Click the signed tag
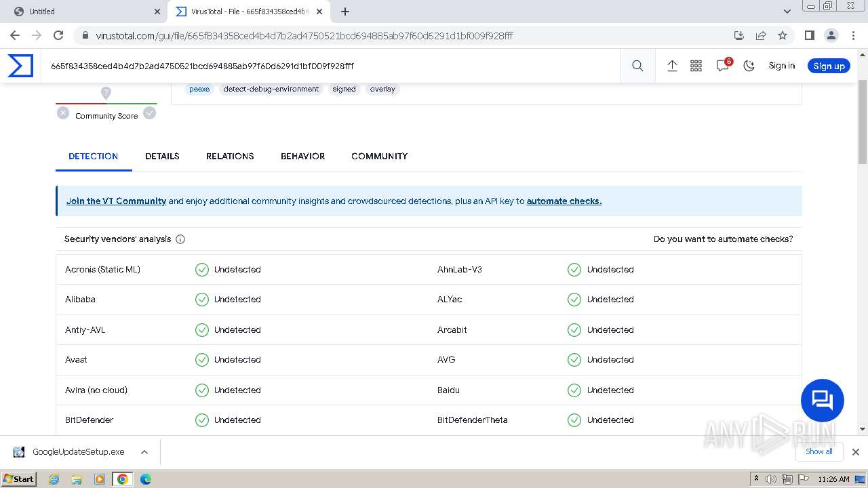This screenshot has height=488, width=868. click(x=344, y=89)
